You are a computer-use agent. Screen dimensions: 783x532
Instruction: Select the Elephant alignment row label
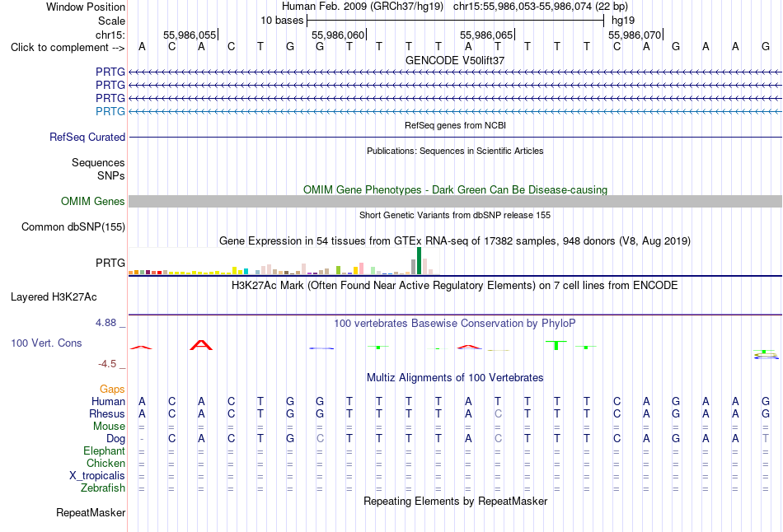pos(105,451)
